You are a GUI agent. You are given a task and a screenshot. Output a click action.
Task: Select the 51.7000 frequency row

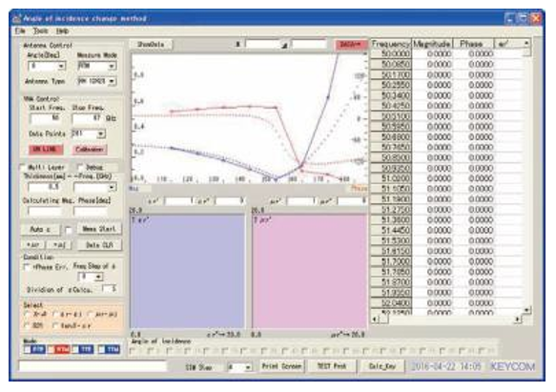click(391, 261)
